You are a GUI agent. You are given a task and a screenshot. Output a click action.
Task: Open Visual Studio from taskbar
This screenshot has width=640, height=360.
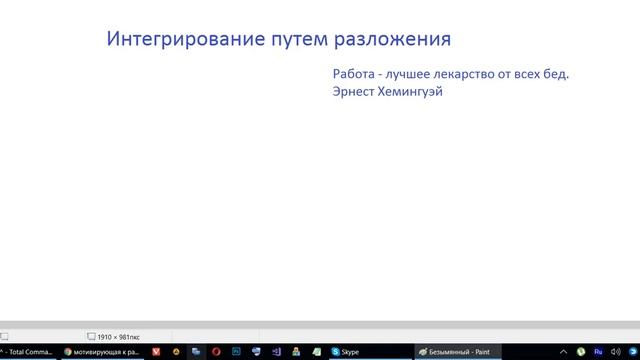click(276, 352)
